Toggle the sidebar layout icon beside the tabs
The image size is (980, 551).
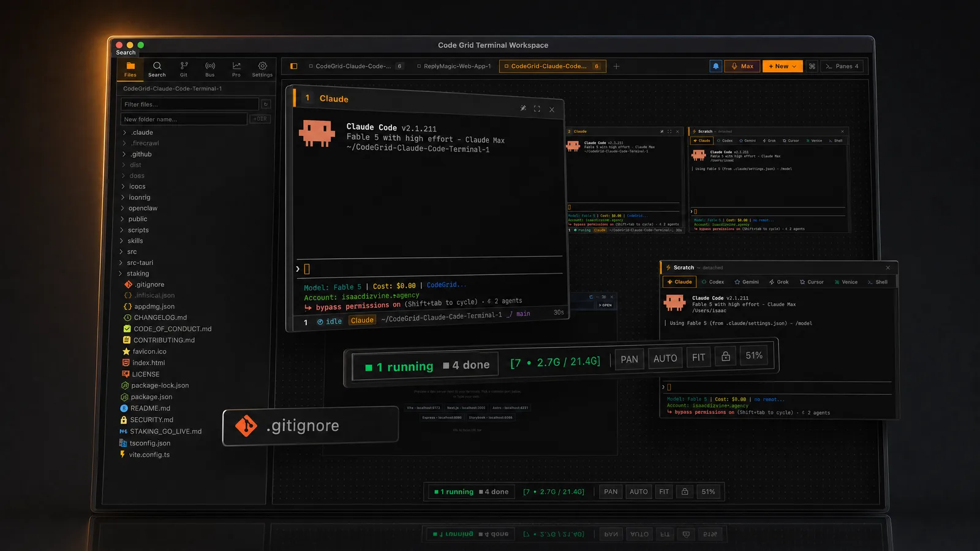pyautogui.click(x=293, y=66)
